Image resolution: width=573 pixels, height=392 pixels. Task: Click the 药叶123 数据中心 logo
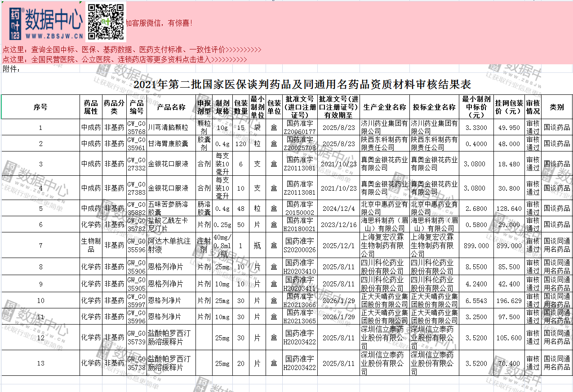click(x=46, y=24)
